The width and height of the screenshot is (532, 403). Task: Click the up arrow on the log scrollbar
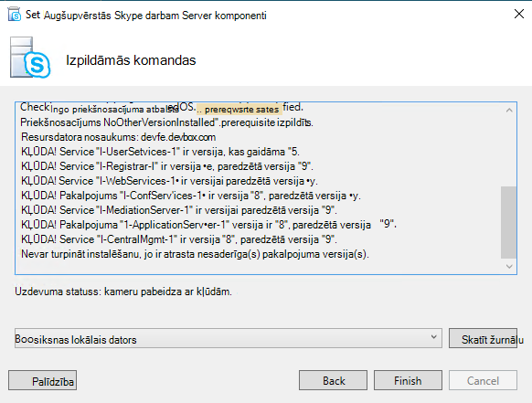(509, 110)
